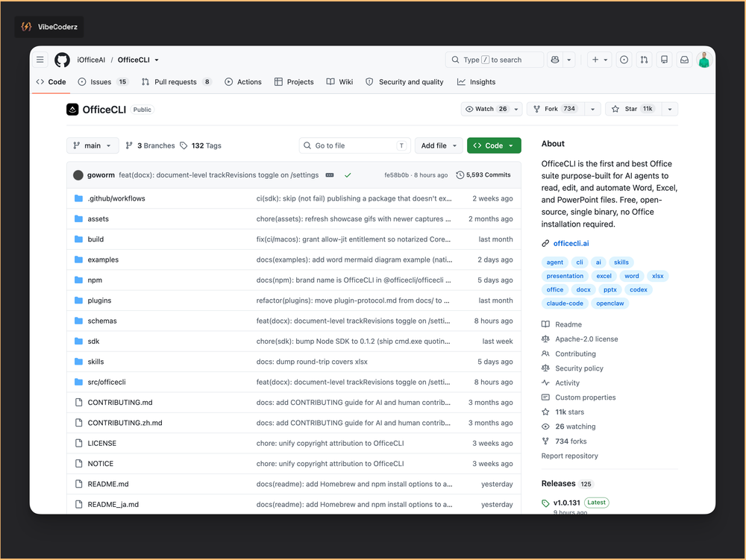The width and height of the screenshot is (746, 560).
Task: Click the Go to file input
Action: pyautogui.click(x=354, y=145)
